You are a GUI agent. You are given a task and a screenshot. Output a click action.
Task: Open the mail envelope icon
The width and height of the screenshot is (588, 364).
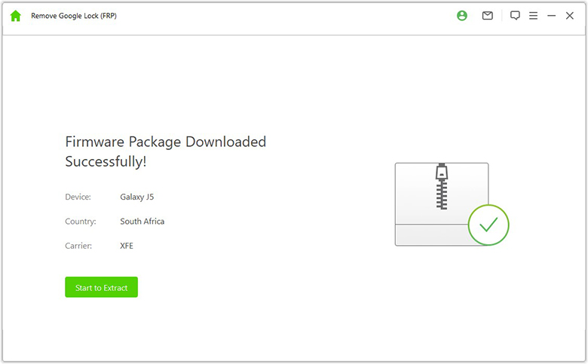pyautogui.click(x=488, y=16)
